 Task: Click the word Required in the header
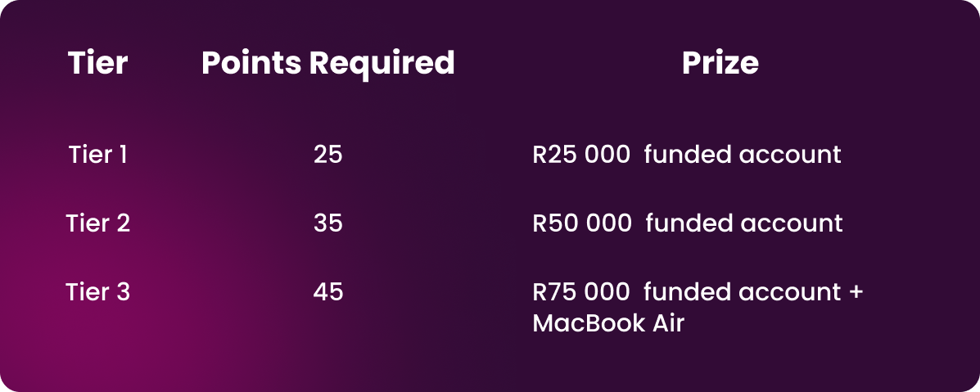tap(382, 63)
